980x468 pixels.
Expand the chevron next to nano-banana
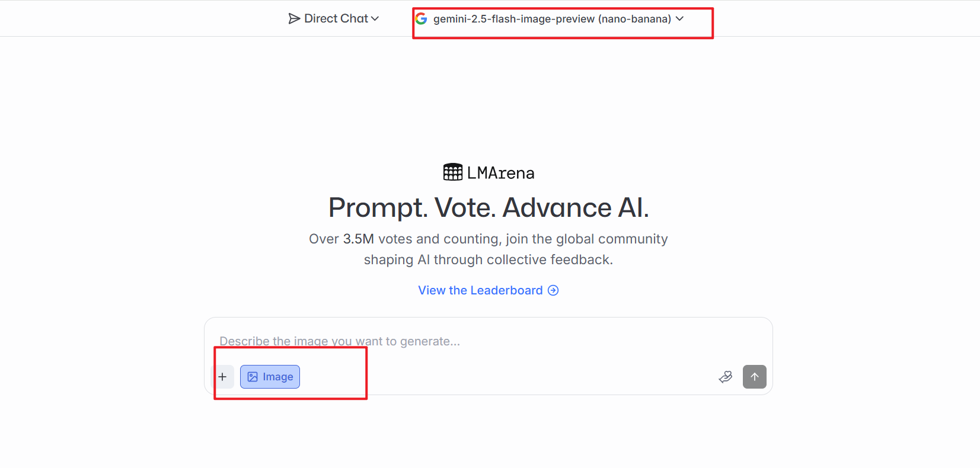coord(680,19)
